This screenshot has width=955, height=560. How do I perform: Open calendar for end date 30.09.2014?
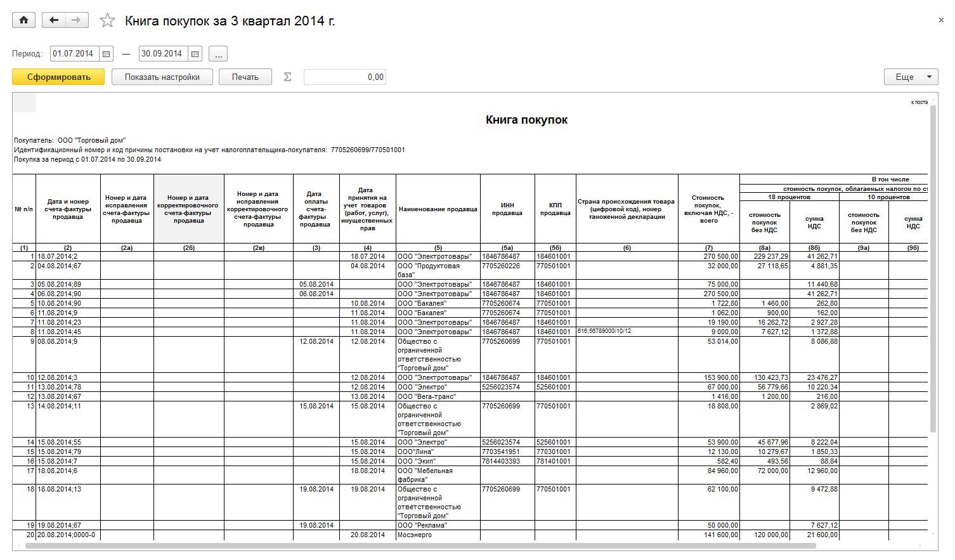click(195, 54)
